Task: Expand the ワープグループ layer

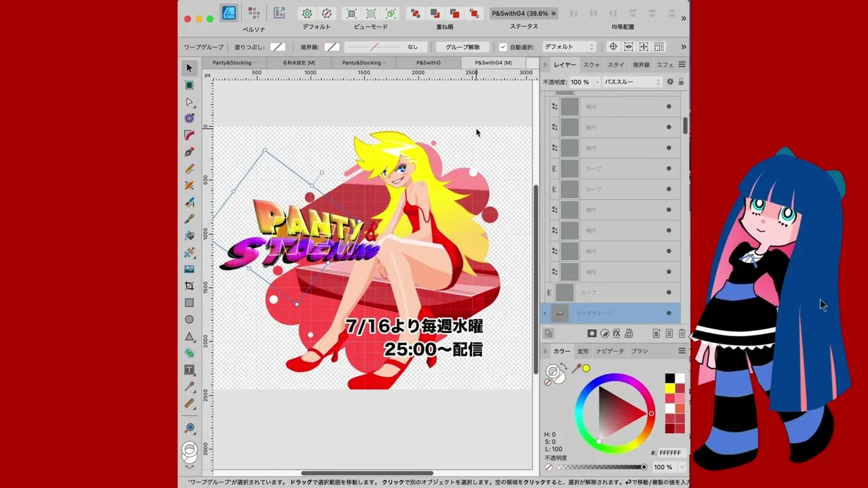Action: click(x=545, y=313)
